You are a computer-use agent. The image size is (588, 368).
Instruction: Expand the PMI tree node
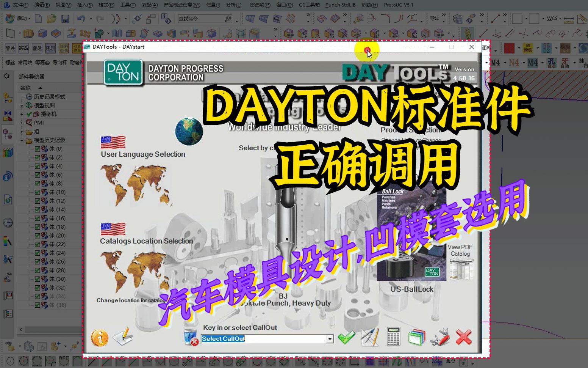pyautogui.click(x=22, y=123)
